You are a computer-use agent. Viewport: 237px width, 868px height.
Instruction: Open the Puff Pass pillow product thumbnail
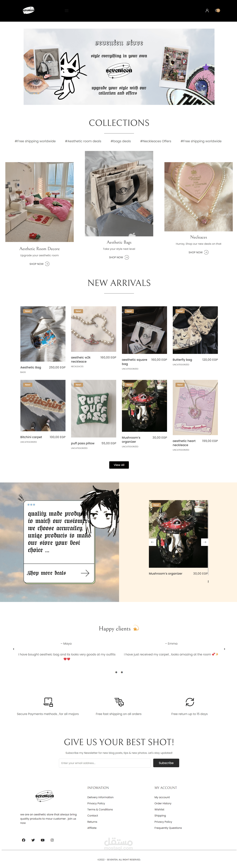(94, 409)
